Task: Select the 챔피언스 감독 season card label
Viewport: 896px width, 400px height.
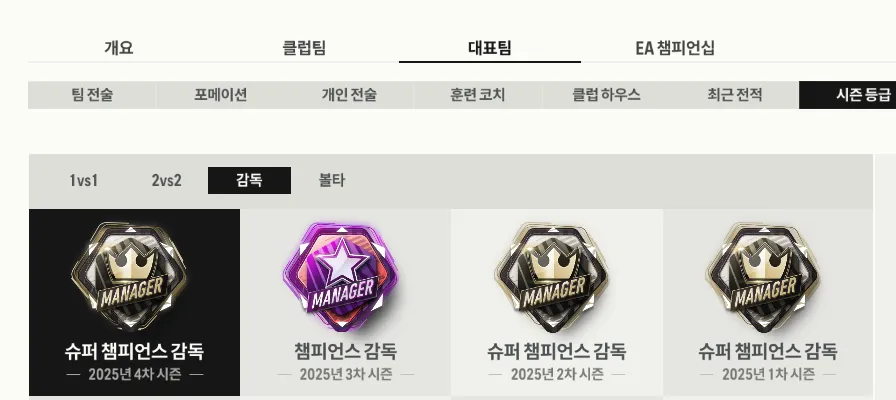Action: coord(346,351)
